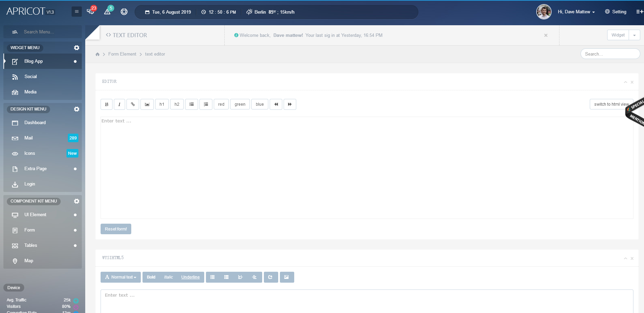Set text color to green
This screenshot has width=644, height=313.
[x=240, y=104]
